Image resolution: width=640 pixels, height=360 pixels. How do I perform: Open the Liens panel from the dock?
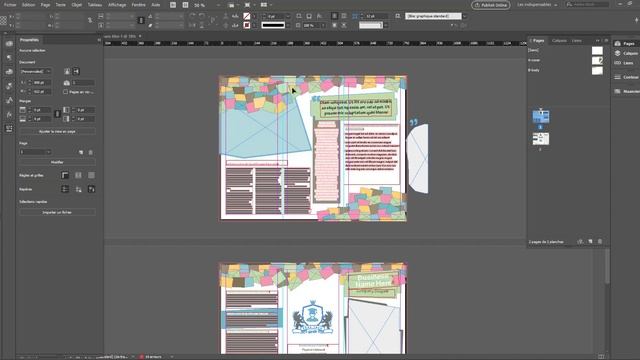(624, 63)
